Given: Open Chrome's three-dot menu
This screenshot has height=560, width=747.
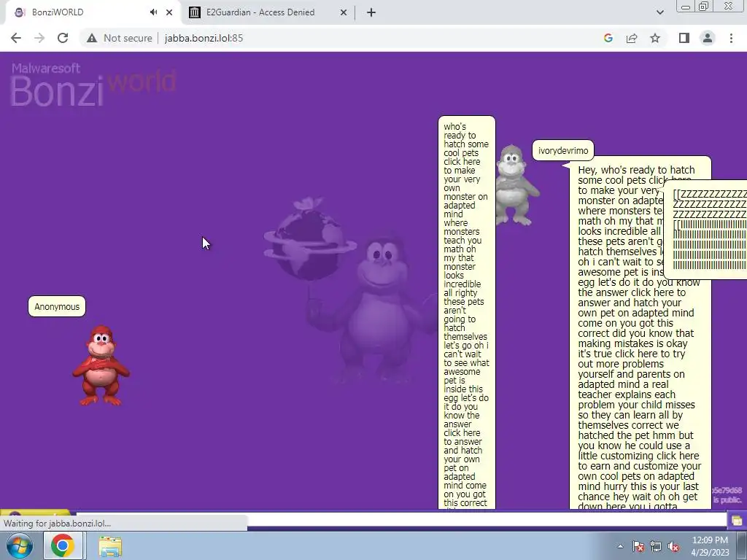Looking at the screenshot, I should click(x=731, y=38).
